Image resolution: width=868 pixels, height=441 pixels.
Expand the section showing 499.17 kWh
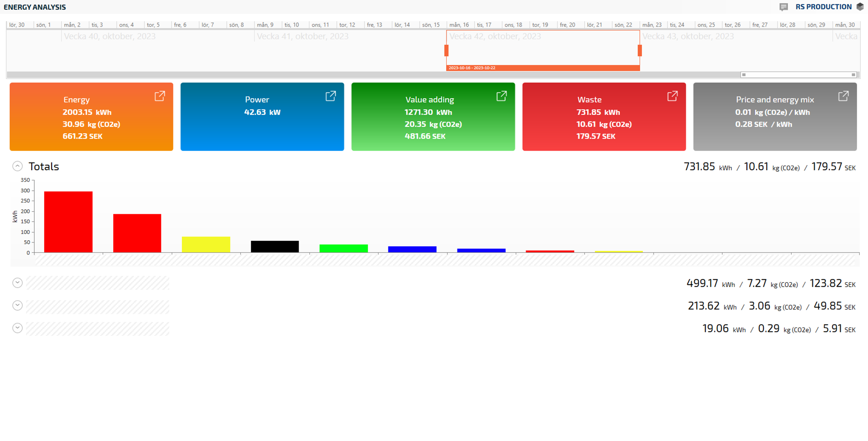pyautogui.click(x=17, y=283)
